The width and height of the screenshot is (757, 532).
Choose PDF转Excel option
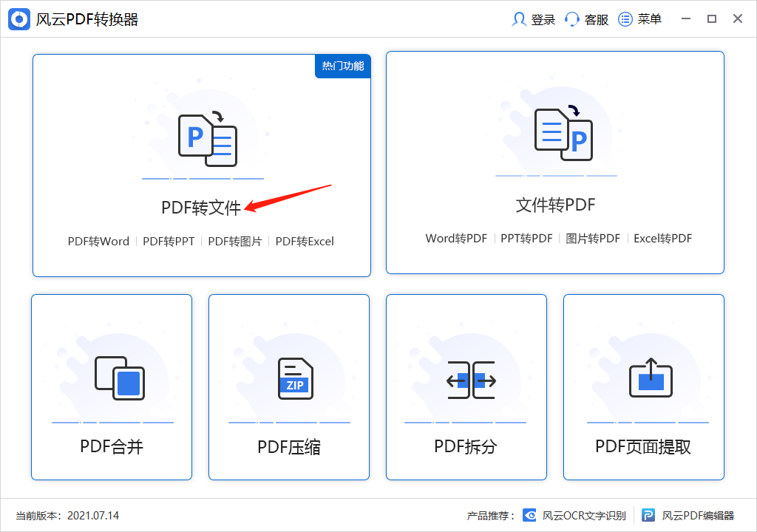[305, 242]
